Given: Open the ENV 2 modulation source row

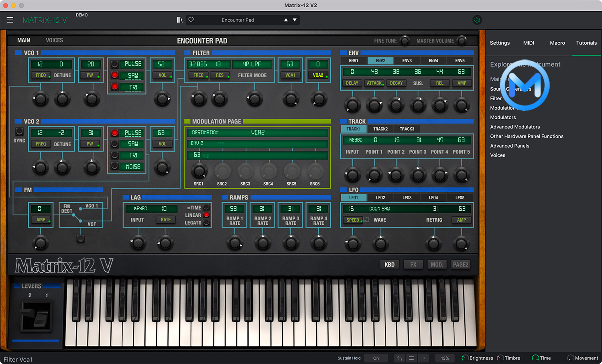Looking at the screenshot, I should 257,143.
